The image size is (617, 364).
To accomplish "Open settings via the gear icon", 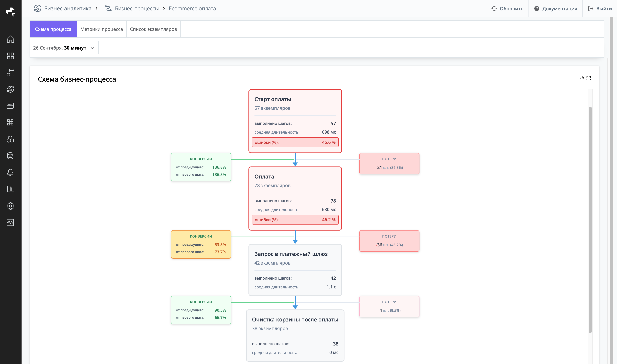I will point(11,206).
